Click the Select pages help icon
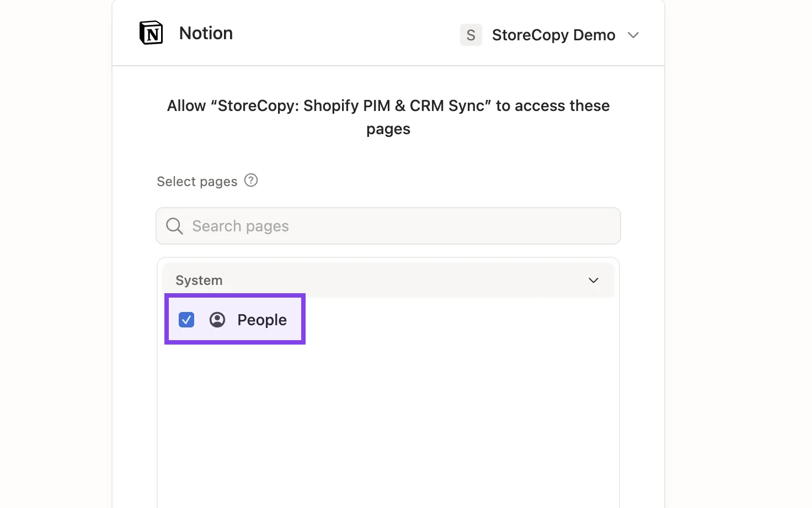Viewport: 812px width, 508px height. [x=251, y=181]
